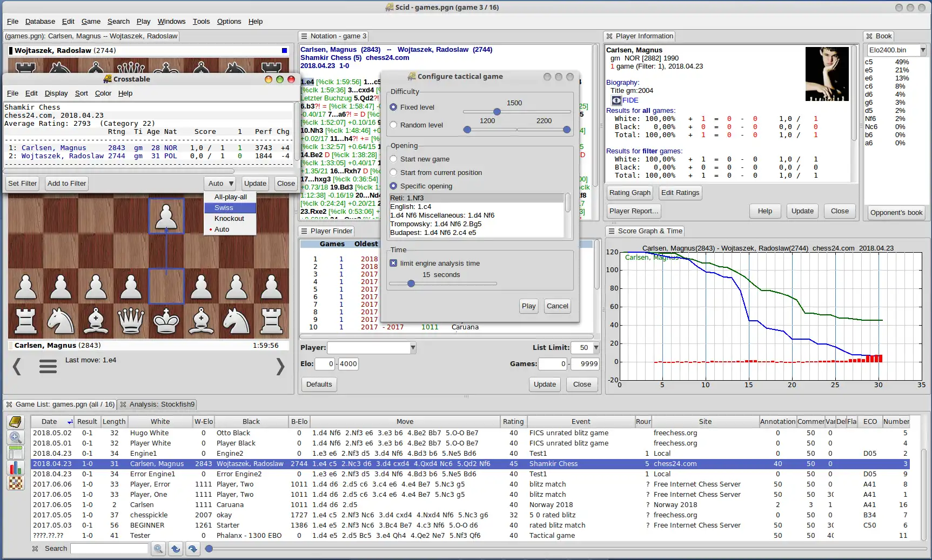The width and height of the screenshot is (932, 560).
Task: Click the book icon in game list sidebar
Action: click(16, 422)
